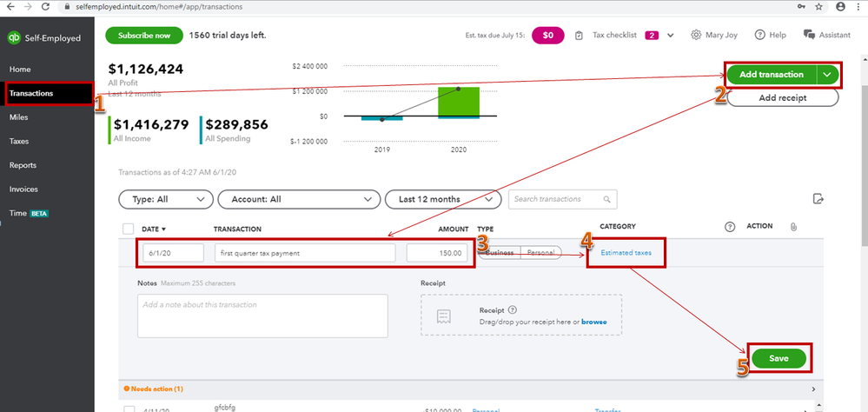Expand the Needs action section arrow

pos(813,389)
